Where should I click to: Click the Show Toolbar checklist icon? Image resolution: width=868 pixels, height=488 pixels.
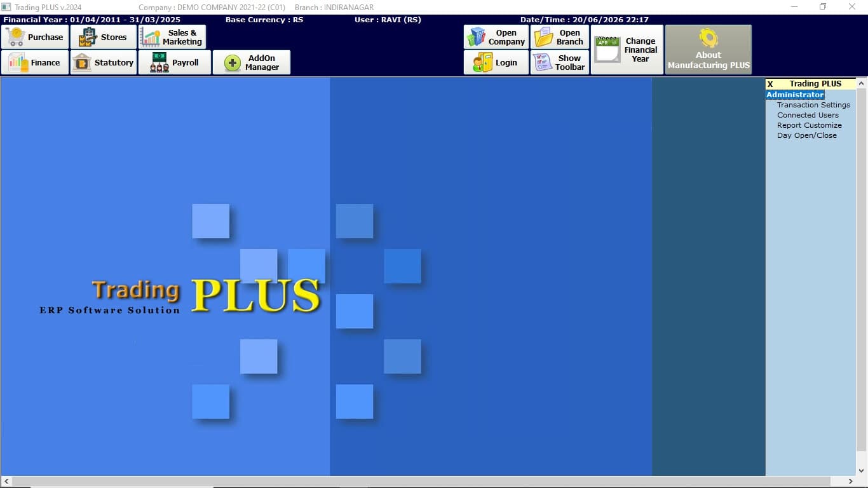click(x=543, y=62)
